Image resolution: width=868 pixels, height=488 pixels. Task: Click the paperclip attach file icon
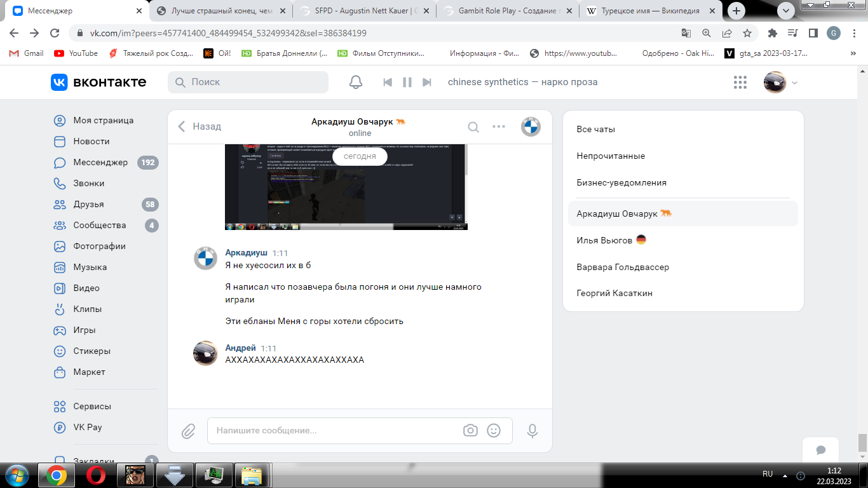click(188, 431)
